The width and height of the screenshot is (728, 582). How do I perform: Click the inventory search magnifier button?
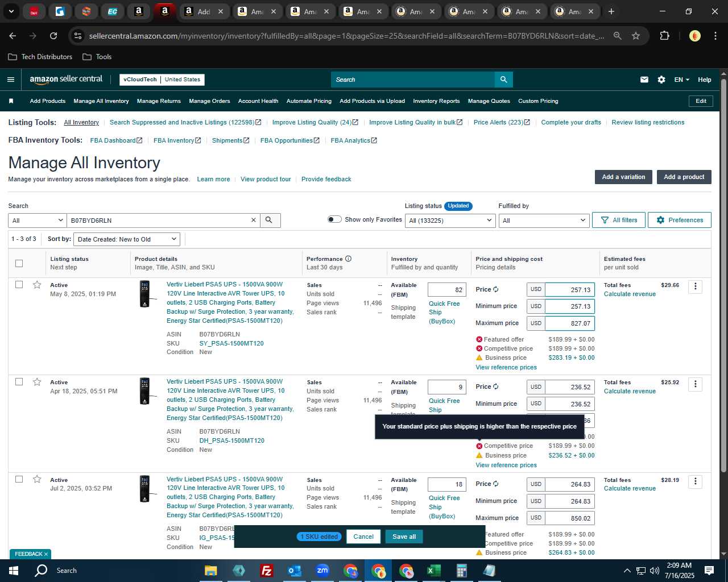(270, 220)
